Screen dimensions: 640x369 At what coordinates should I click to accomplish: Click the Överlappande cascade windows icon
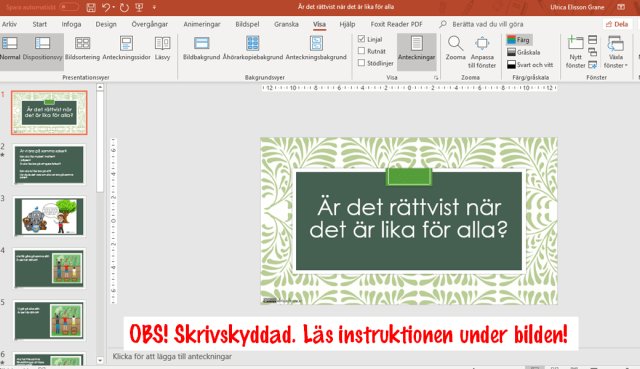593,52
